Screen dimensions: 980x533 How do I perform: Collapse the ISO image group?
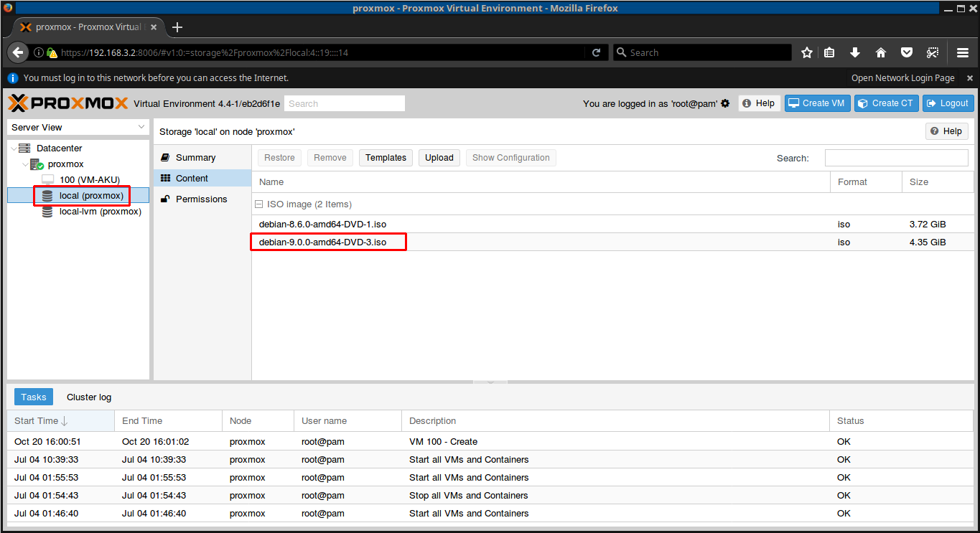point(259,204)
